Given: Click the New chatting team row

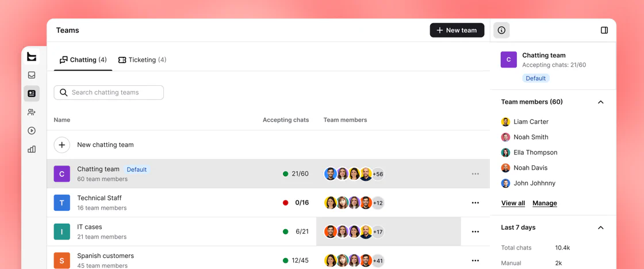Looking at the screenshot, I should (x=268, y=145).
